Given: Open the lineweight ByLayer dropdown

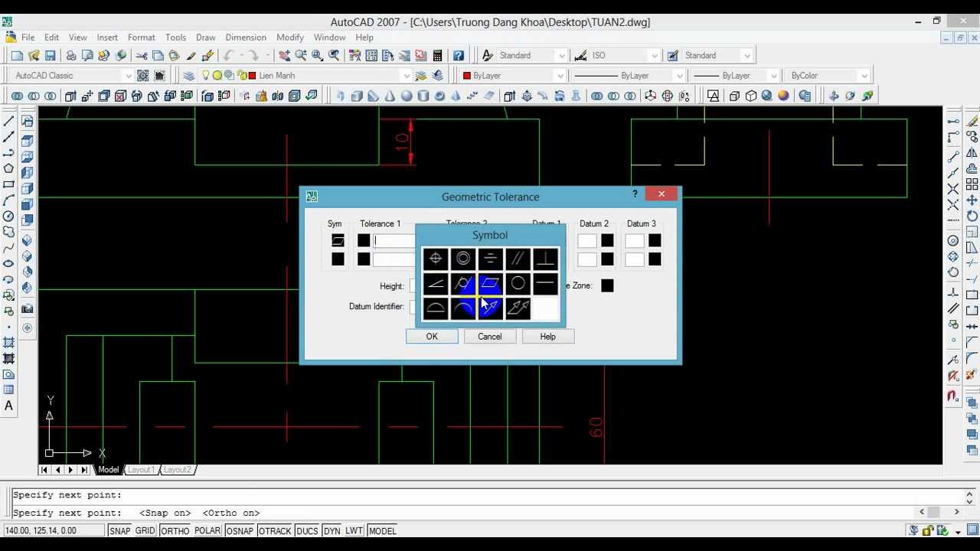Looking at the screenshot, I should pyautogui.click(x=773, y=75).
